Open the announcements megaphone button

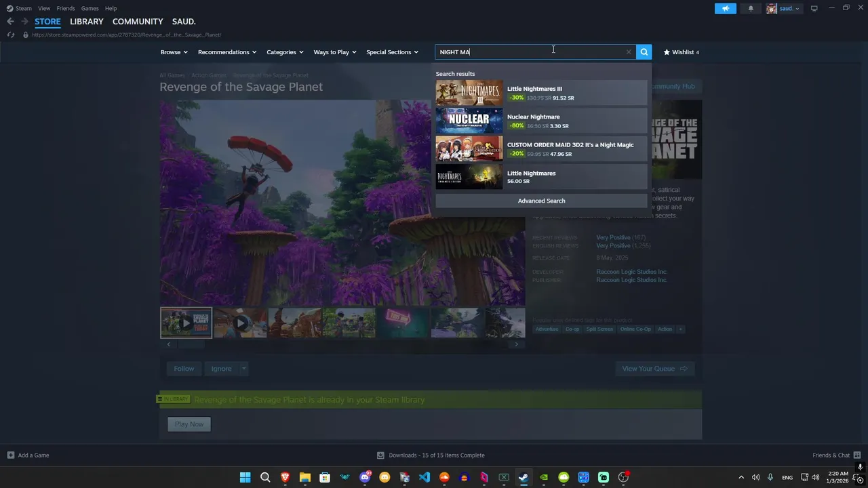[x=725, y=9]
